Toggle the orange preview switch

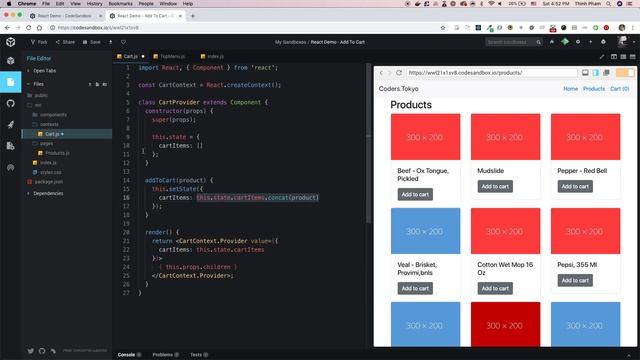(625, 73)
